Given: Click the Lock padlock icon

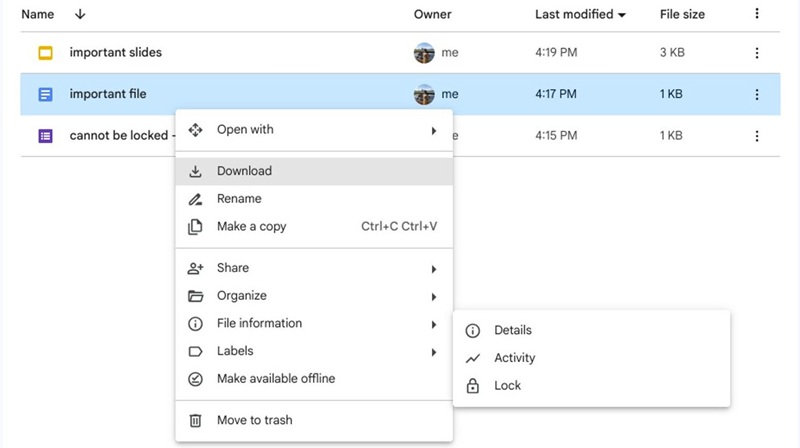Looking at the screenshot, I should coord(472,386).
